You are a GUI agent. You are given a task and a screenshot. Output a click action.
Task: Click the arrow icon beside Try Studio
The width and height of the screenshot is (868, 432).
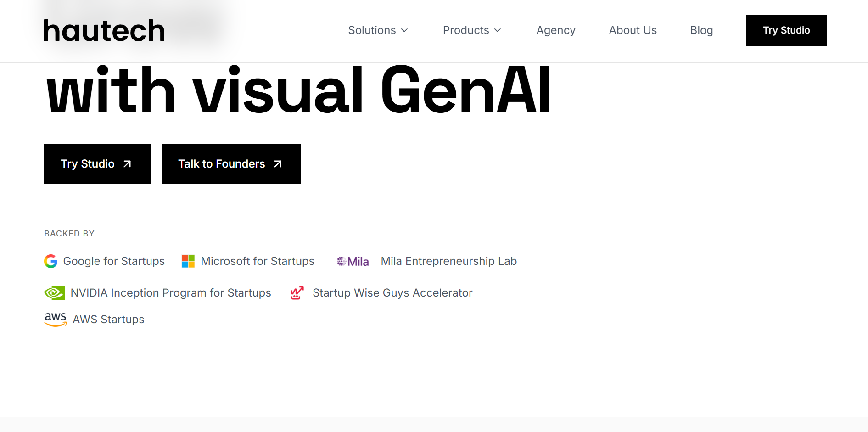127,164
